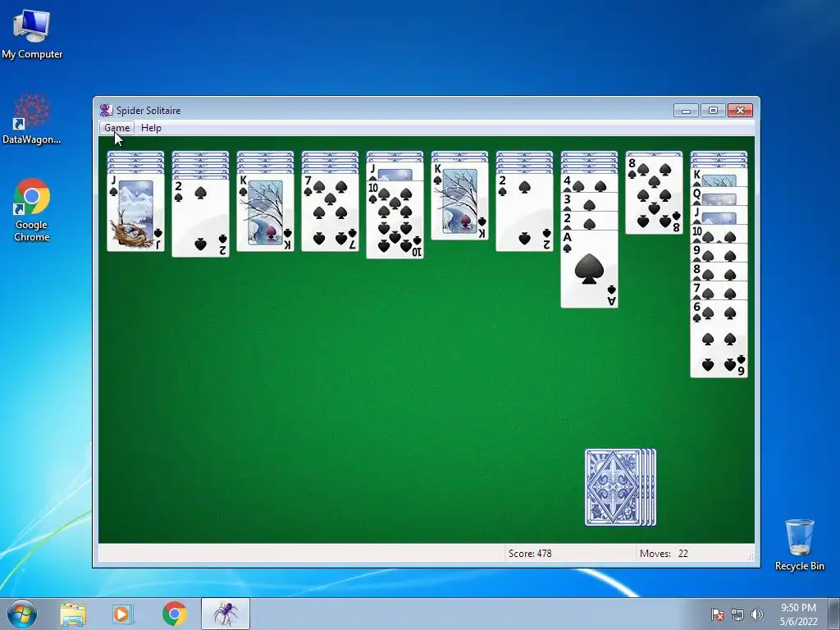
Task: Maximize the Spider Solitaire window
Action: tap(713, 111)
